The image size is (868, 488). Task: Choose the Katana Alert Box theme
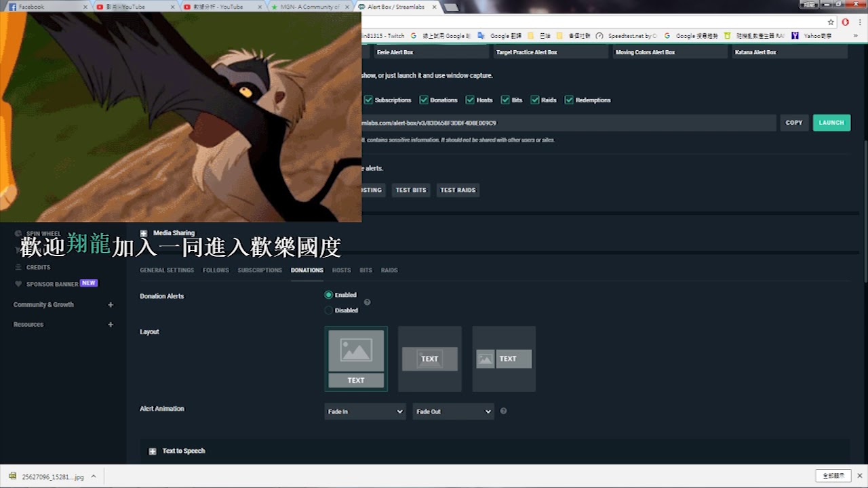click(x=789, y=52)
